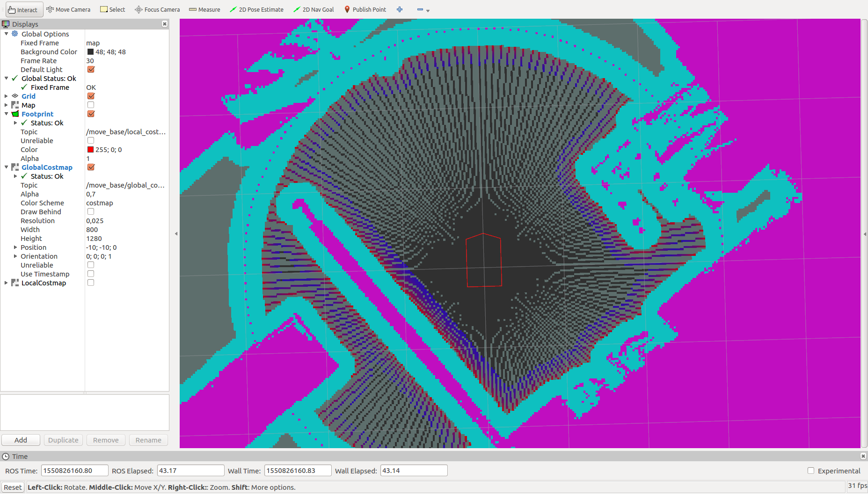This screenshot has width=868, height=494.
Task: Pick the Measure tool
Action: point(204,9)
